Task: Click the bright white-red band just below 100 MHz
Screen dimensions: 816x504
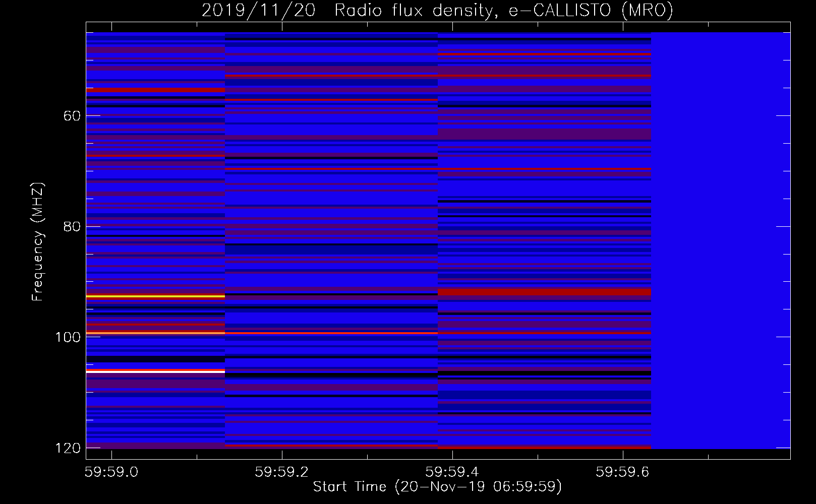Action: pyautogui.click(x=155, y=371)
